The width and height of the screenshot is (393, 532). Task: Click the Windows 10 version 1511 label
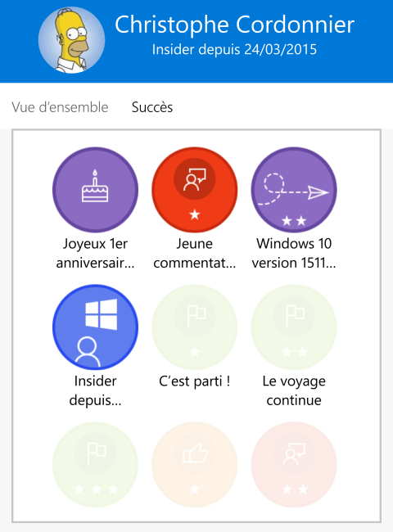point(294,253)
